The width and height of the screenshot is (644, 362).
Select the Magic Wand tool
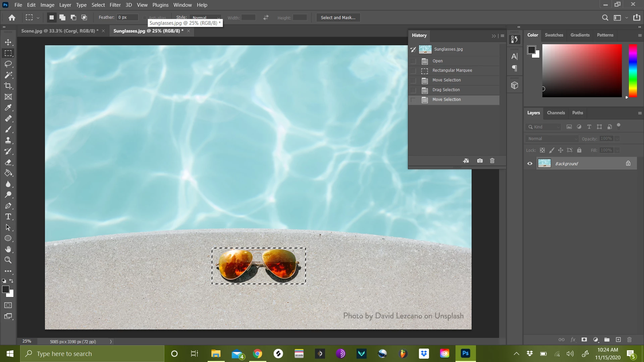8,75
